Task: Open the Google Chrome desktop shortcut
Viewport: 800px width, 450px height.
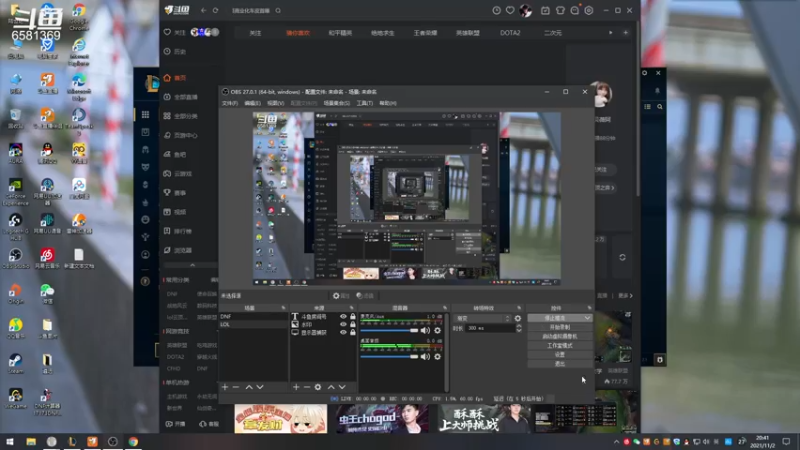Action: point(79,17)
